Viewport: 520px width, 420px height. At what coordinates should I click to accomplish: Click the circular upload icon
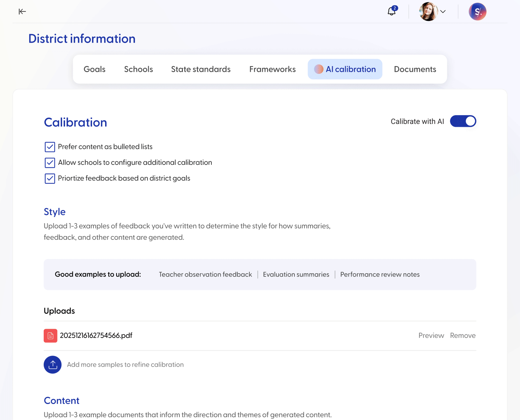click(x=52, y=365)
